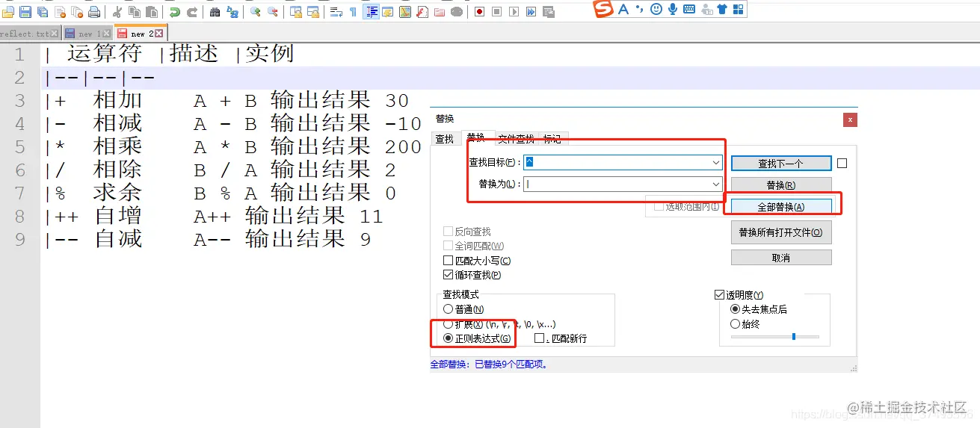Close the reflect.txt tab via its X
This screenshot has height=428, width=980.
[54, 34]
